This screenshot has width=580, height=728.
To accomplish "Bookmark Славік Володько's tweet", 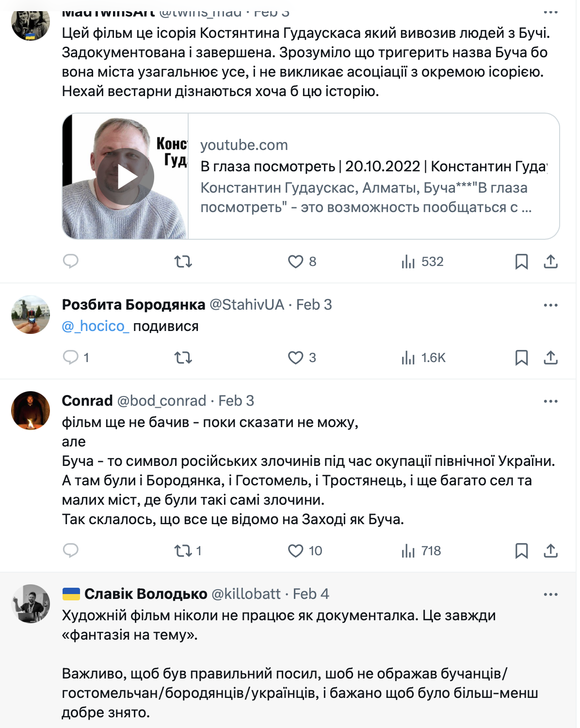I will point(521,723).
